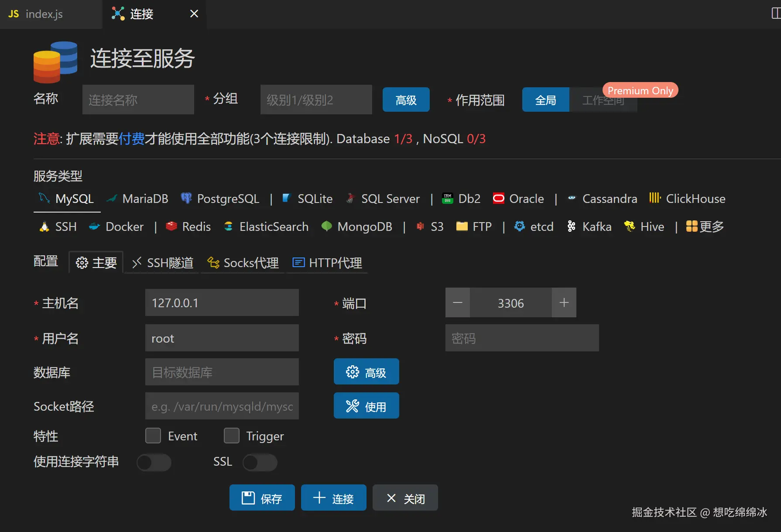Open the 付费 payment link
The height and width of the screenshot is (532, 781).
131,139
